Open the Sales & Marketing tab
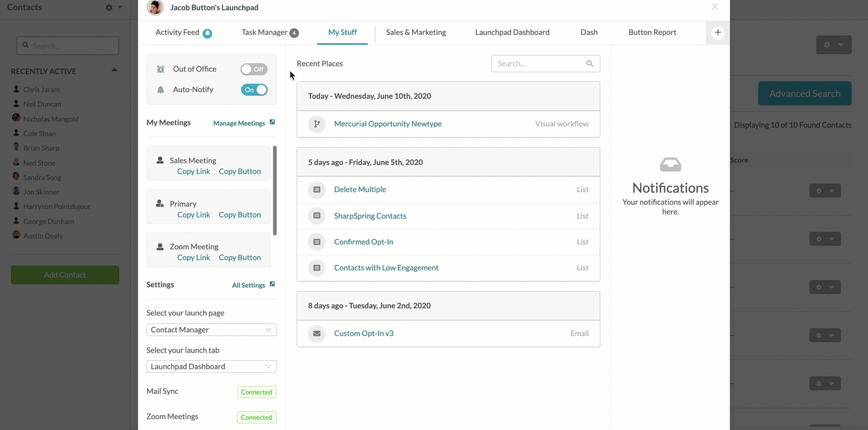Screen dimensions: 868x430 (416, 33)
